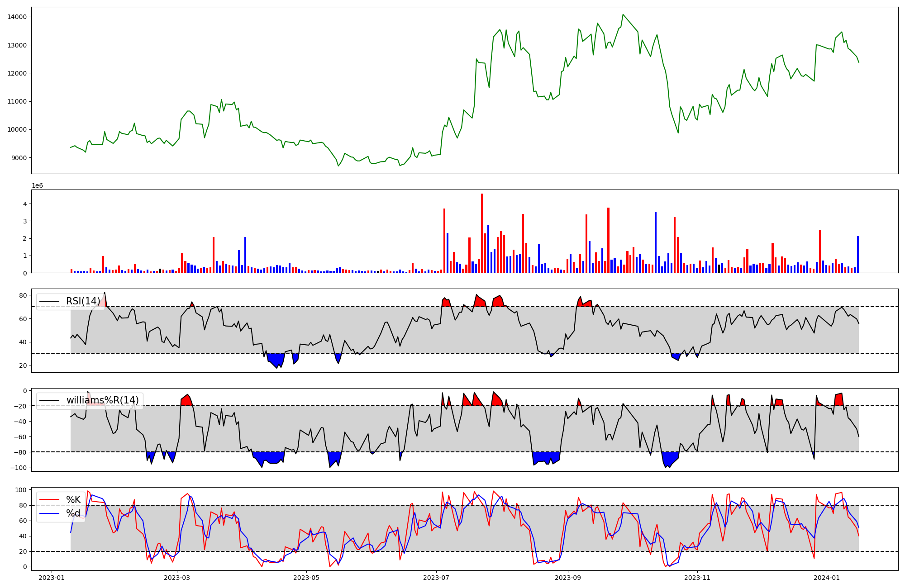Image resolution: width=905 pixels, height=588 pixels.
Task: Click the 2023-03 x-axis date label
Action: 177,578
